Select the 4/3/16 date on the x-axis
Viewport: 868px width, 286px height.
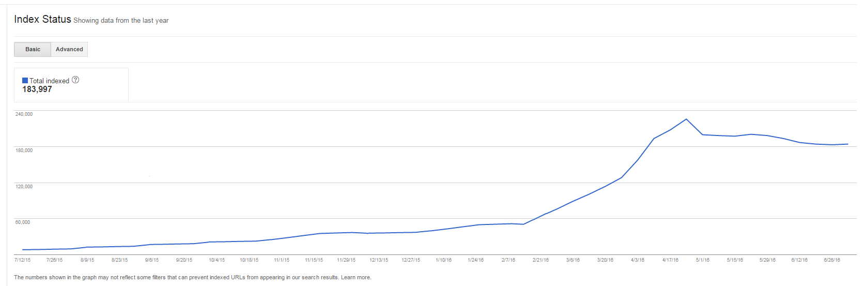point(638,260)
